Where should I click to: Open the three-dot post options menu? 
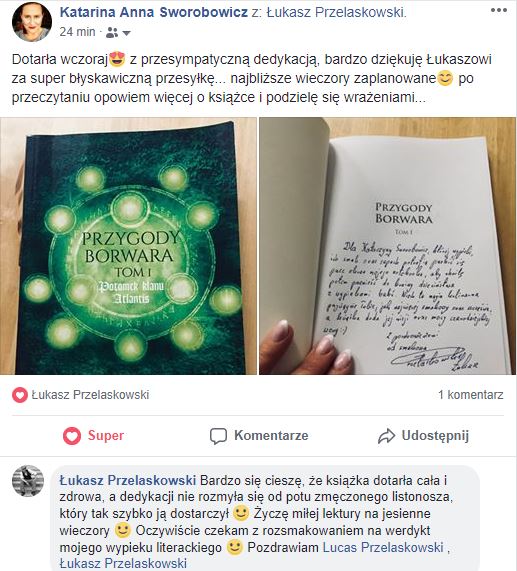(x=498, y=10)
